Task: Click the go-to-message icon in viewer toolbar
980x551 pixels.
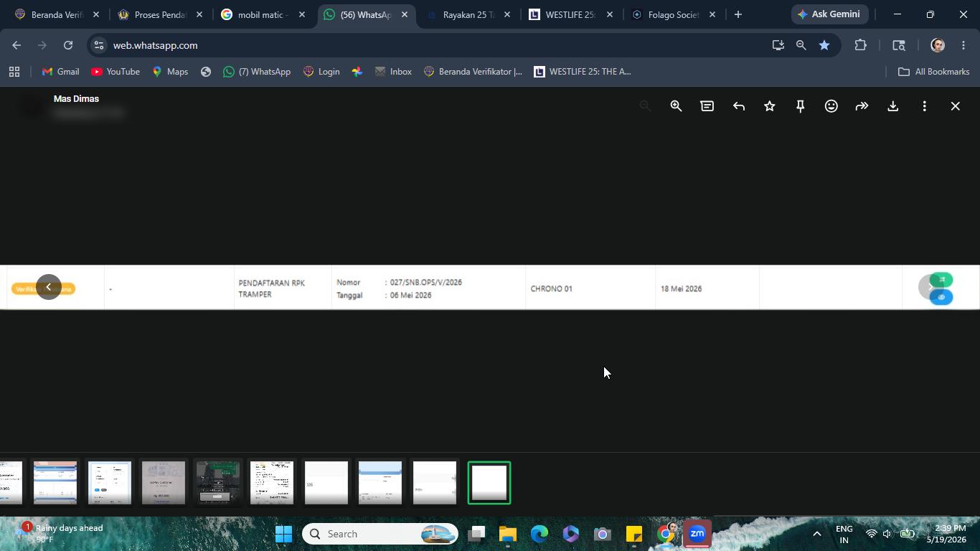Action: point(707,106)
